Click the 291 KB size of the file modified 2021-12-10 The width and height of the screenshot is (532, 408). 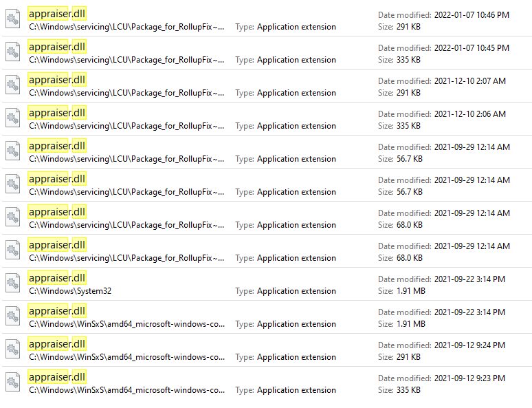[408, 93]
